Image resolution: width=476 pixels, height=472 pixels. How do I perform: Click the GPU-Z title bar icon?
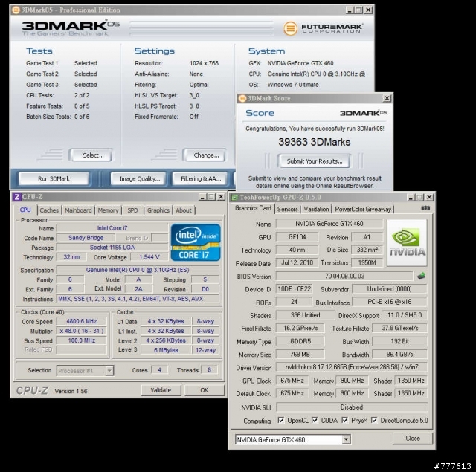coord(234,198)
